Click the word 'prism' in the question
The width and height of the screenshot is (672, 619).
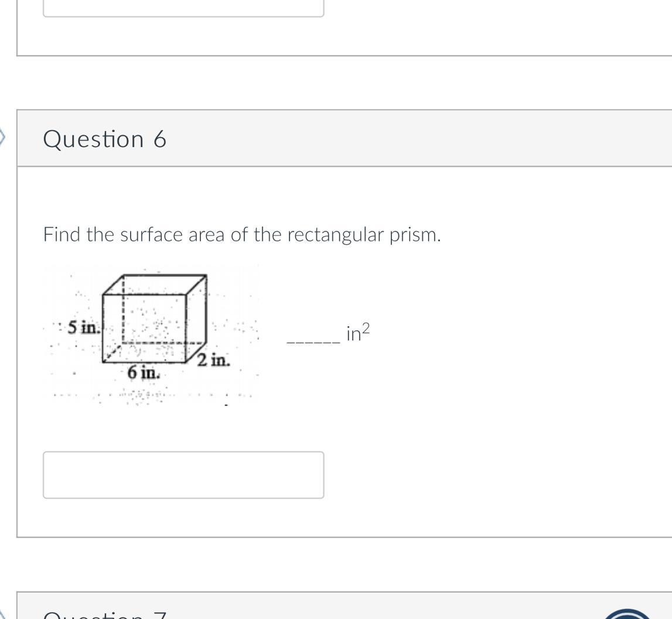414,235
